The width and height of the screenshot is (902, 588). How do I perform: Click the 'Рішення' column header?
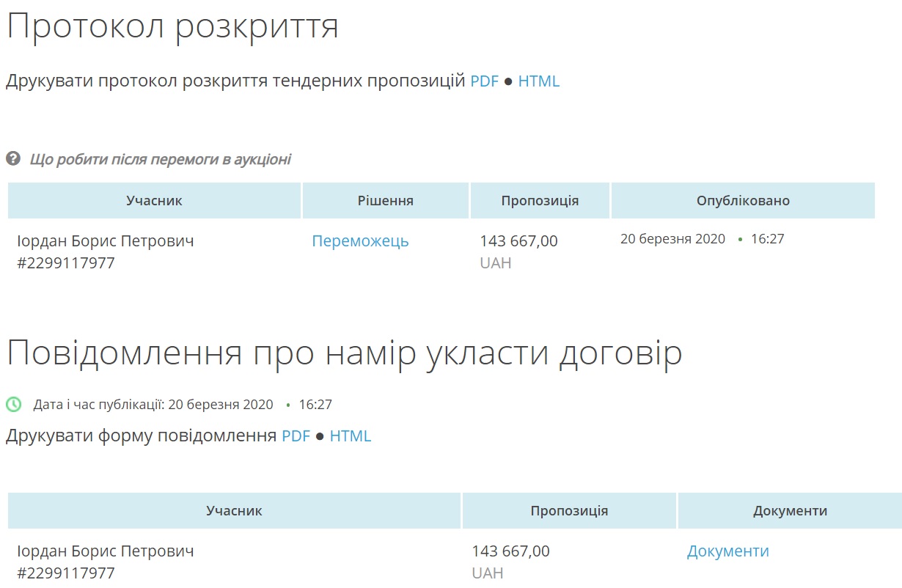(386, 201)
